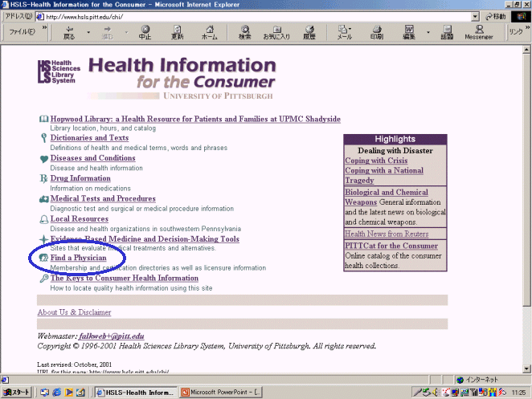Launch Messenger from the toolbar
Screen dimensions: 532x399
(478, 32)
